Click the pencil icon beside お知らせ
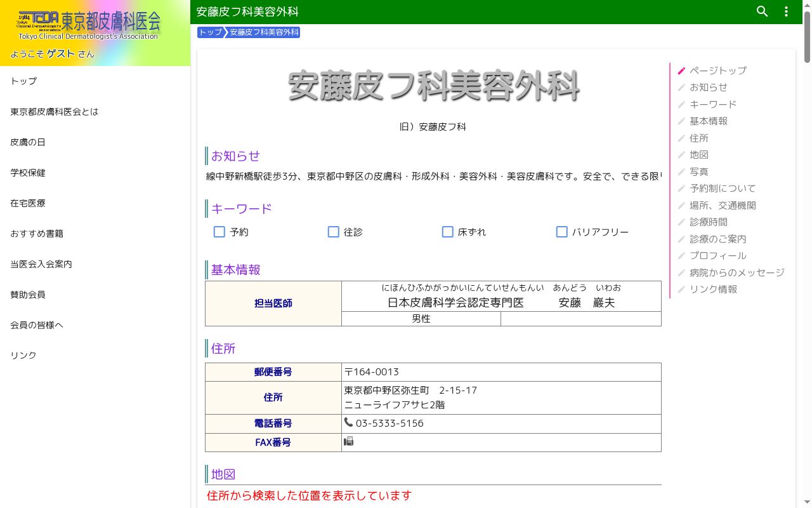Viewport: 812px width, 508px height. tap(682, 88)
